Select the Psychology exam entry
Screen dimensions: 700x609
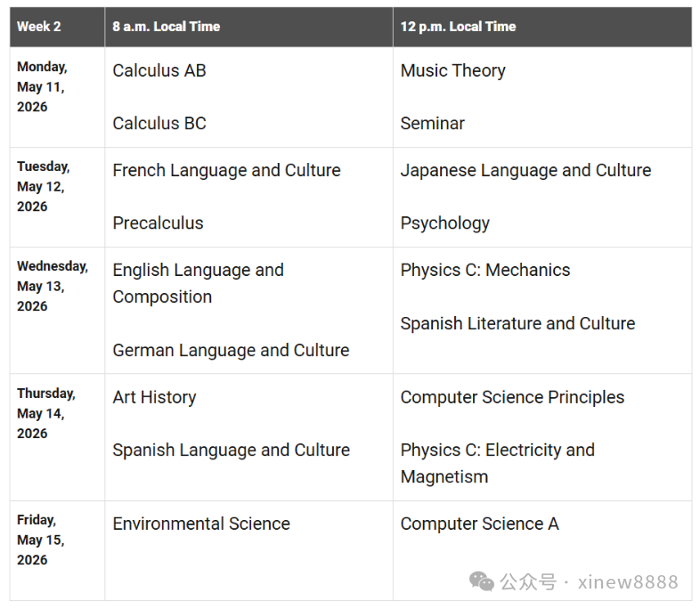pos(444,223)
